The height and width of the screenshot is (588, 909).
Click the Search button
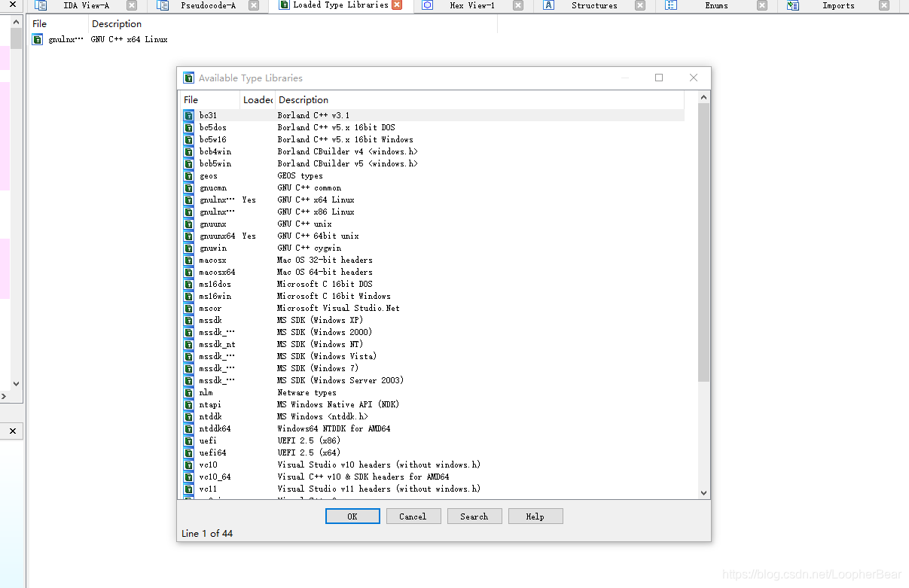(474, 516)
